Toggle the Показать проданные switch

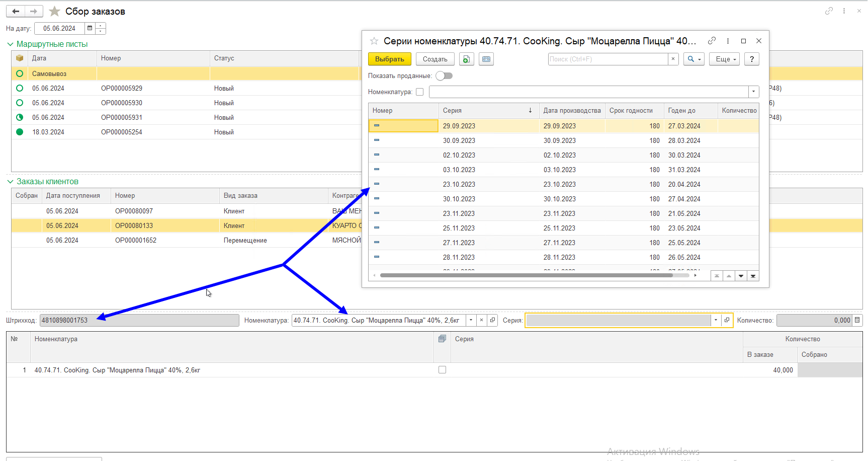coord(444,75)
